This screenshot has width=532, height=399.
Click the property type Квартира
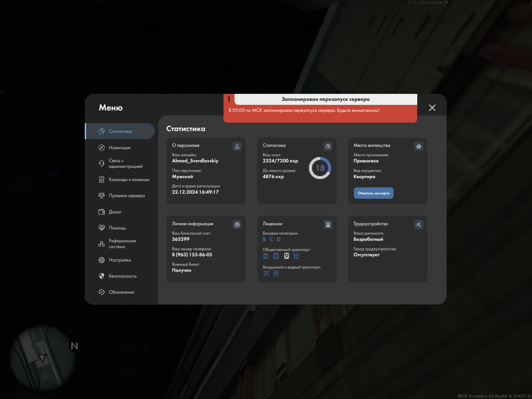[365, 177]
